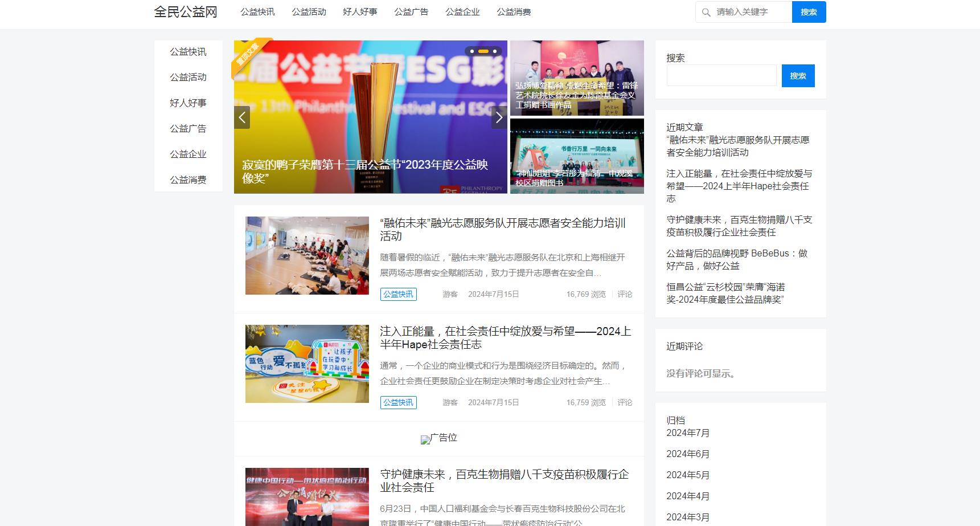Viewport: 980px width, 526px height.
Task: Select 好人好事 in left sidebar
Action: (x=188, y=103)
